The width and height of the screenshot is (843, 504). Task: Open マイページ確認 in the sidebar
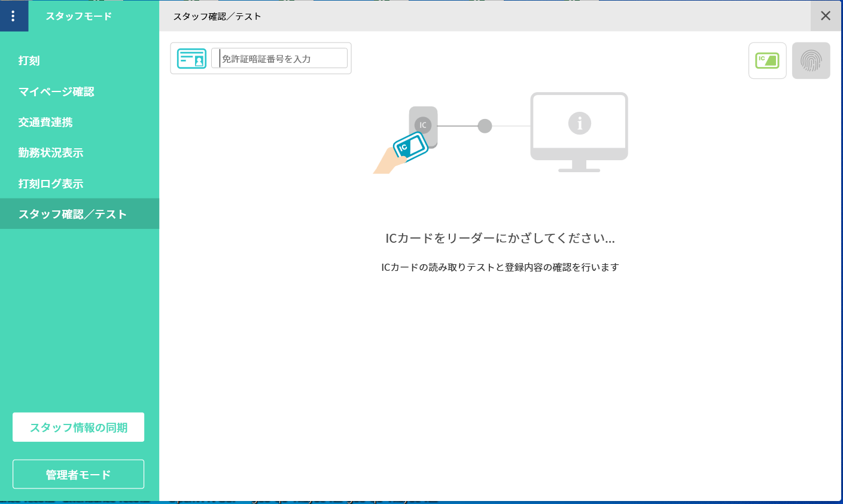pos(80,91)
